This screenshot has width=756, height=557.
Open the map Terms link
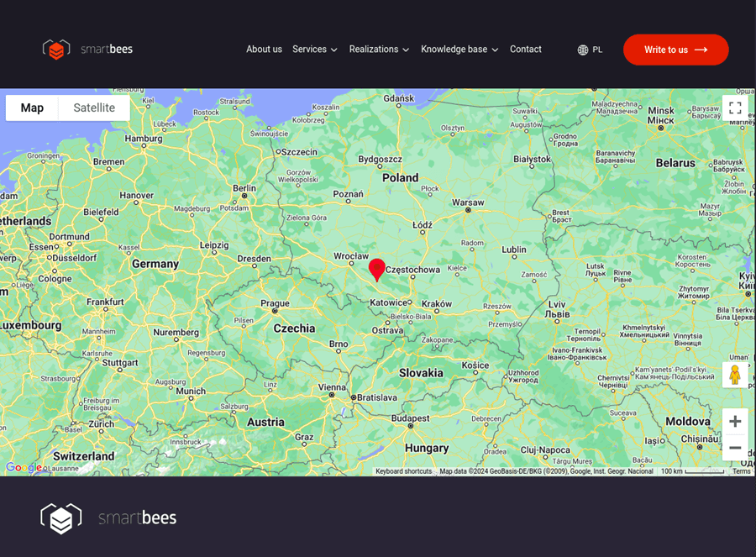pos(741,471)
